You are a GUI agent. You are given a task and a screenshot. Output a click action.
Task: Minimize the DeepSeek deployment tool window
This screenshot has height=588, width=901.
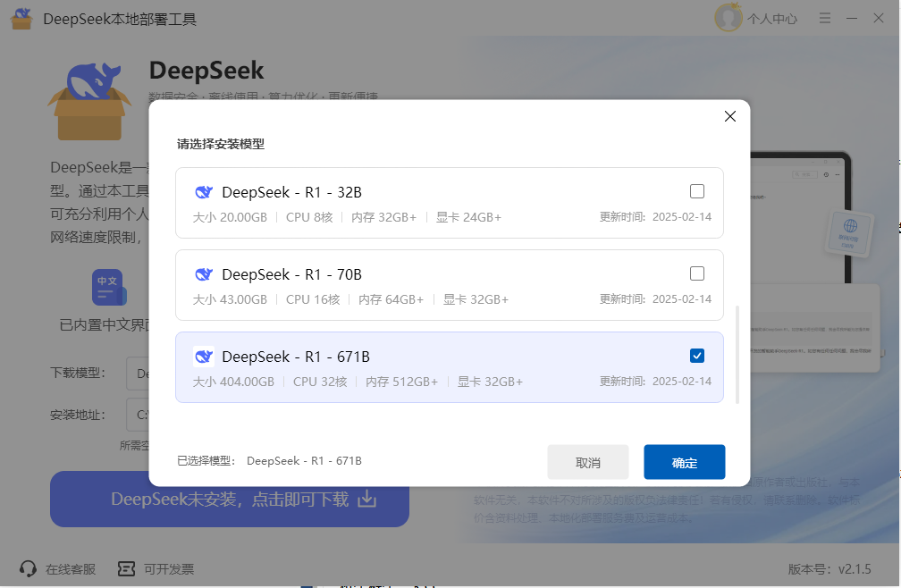point(852,19)
